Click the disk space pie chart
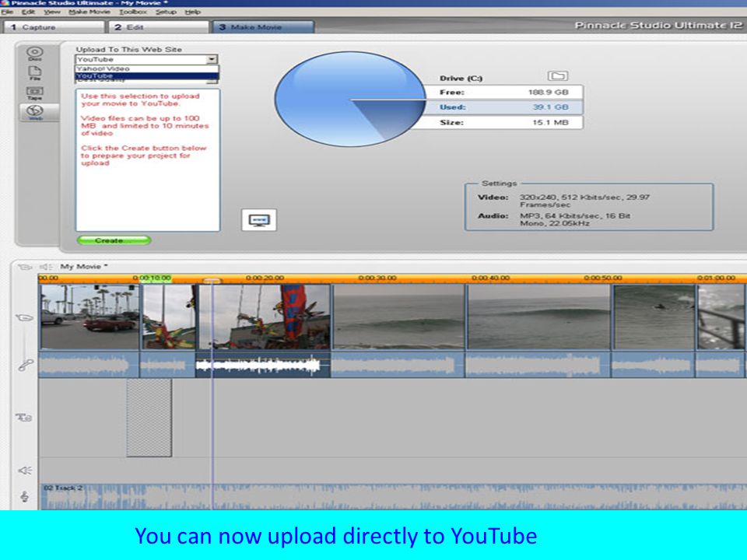The width and height of the screenshot is (747, 560). click(350, 99)
